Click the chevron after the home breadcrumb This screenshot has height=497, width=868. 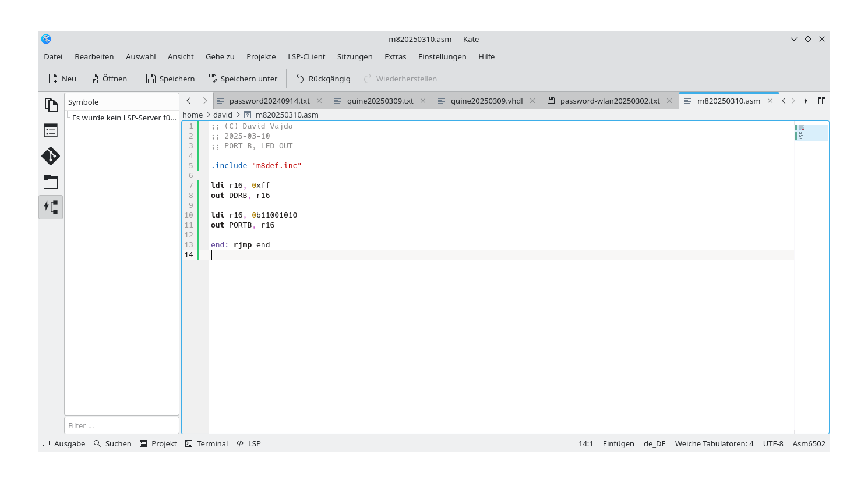coord(207,115)
